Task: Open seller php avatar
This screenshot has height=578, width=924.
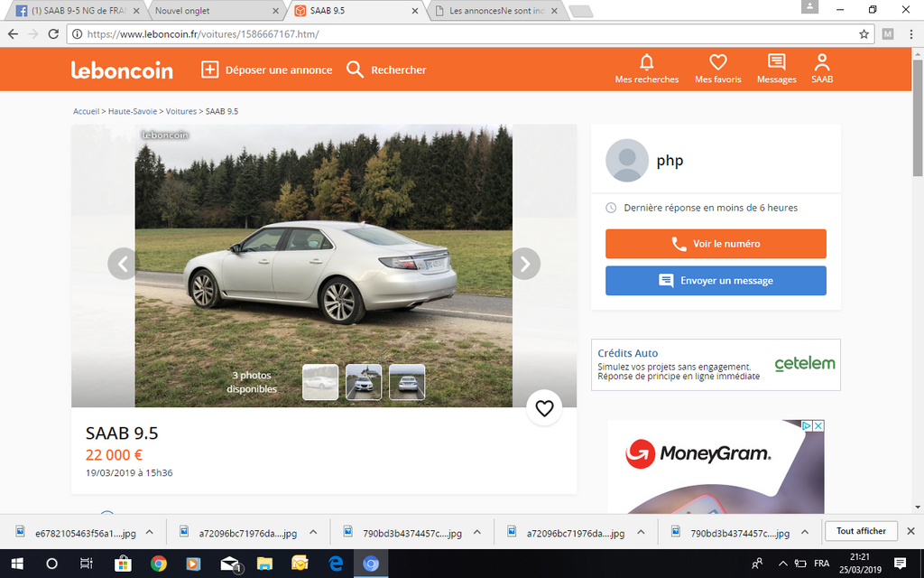Action: click(627, 161)
